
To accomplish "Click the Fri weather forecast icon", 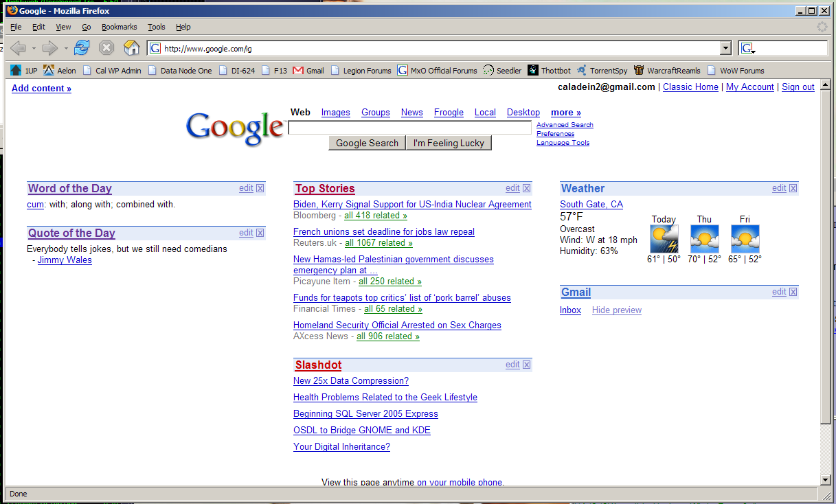I will (745, 239).
